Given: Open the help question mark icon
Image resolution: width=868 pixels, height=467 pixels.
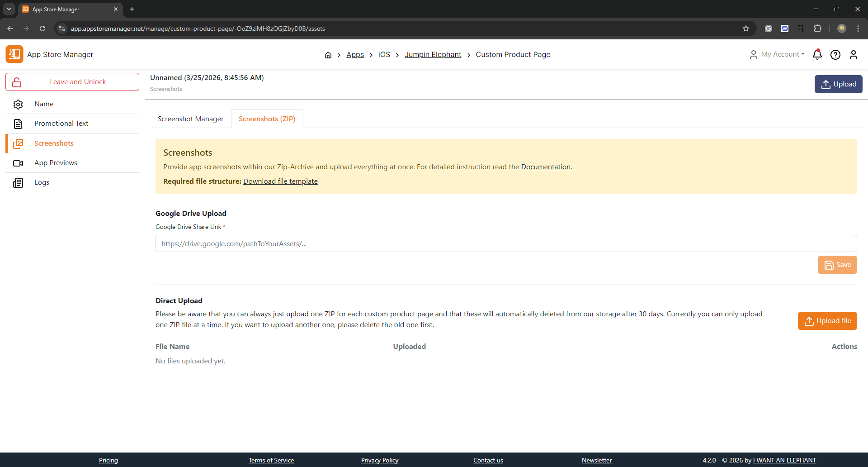Looking at the screenshot, I should [x=835, y=55].
